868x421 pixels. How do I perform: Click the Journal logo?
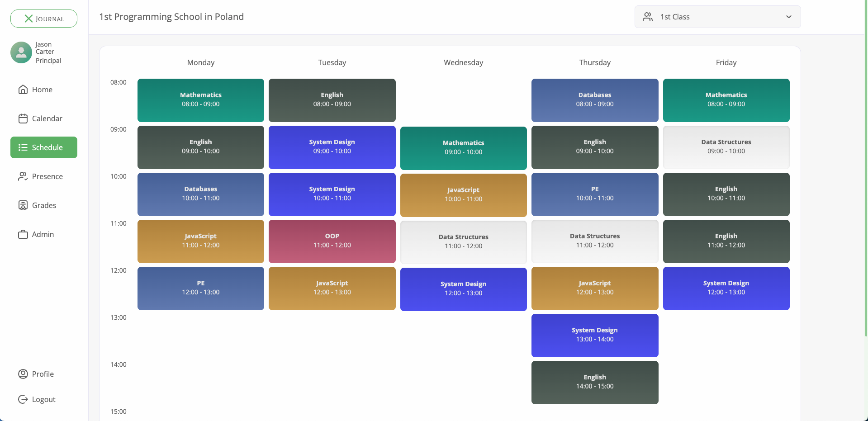tap(44, 19)
